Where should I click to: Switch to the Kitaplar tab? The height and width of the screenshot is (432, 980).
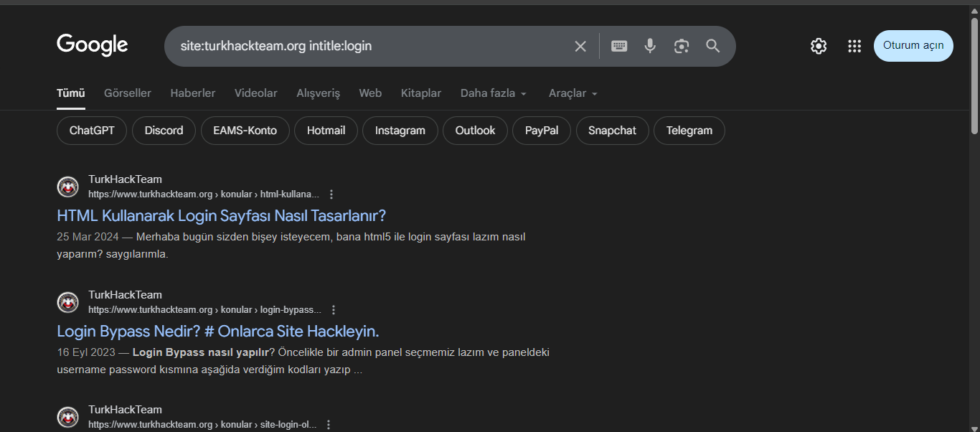421,93
